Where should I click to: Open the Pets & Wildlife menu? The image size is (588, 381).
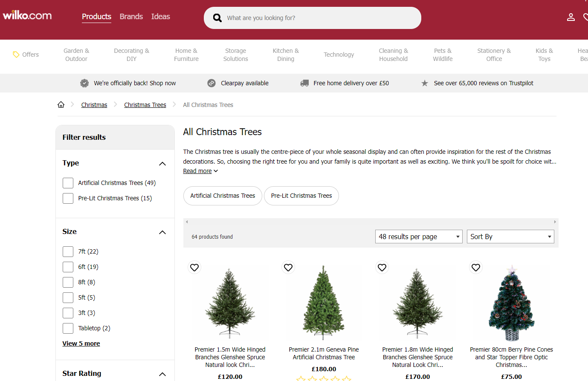[x=443, y=55]
